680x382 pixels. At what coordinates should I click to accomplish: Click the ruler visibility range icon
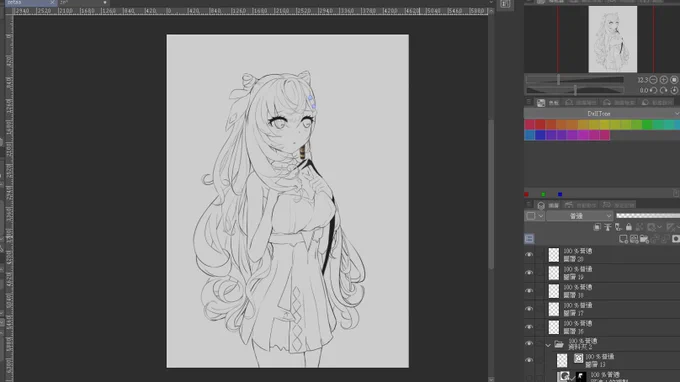[671, 227]
